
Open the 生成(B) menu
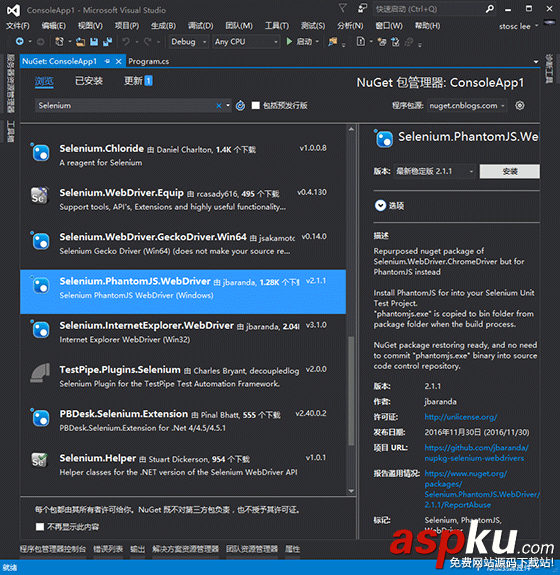[163, 26]
